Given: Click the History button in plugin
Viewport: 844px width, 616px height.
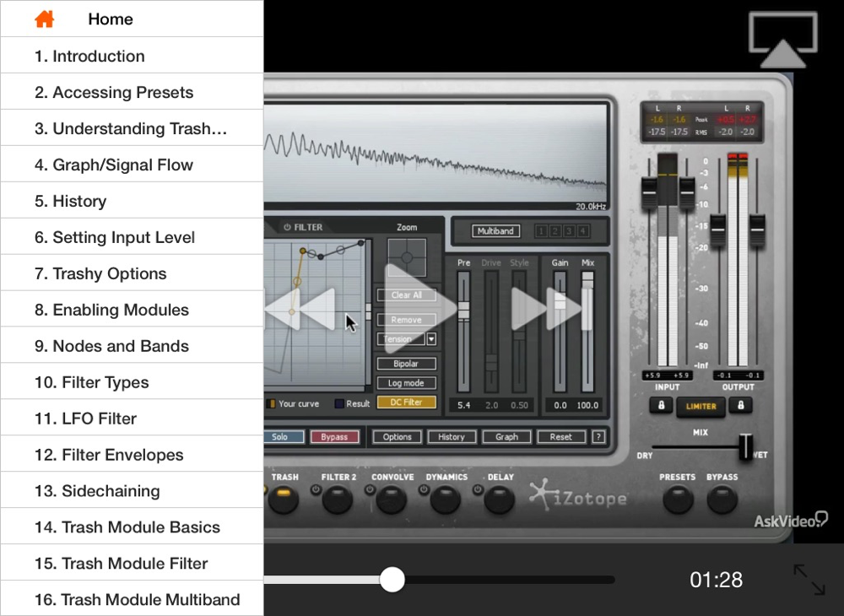Looking at the screenshot, I should pos(452,437).
